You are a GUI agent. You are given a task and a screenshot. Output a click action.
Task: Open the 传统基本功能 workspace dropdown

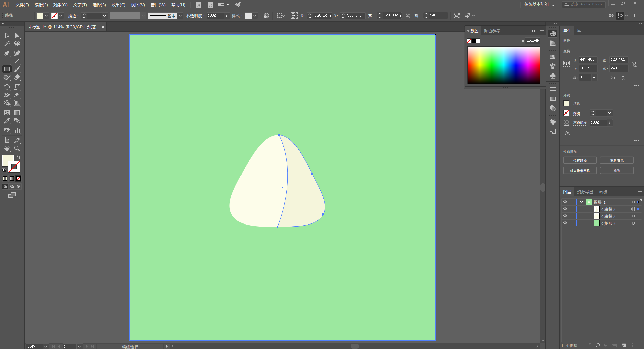[539, 5]
